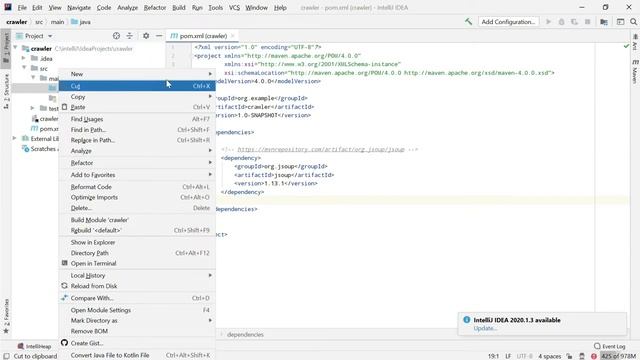Image resolution: width=640 pixels, height=360 pixels.
Task: Click the read-only lock icon in status bar
Action: (569, 356)
